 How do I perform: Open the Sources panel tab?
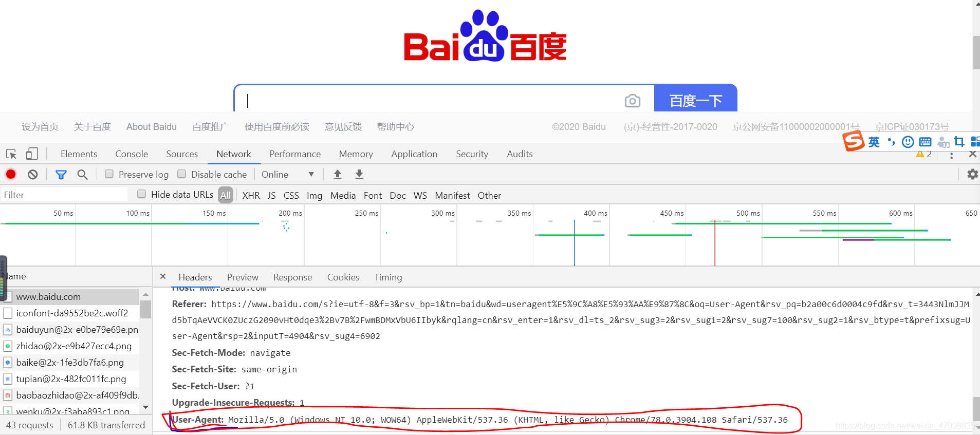(182, 154)
